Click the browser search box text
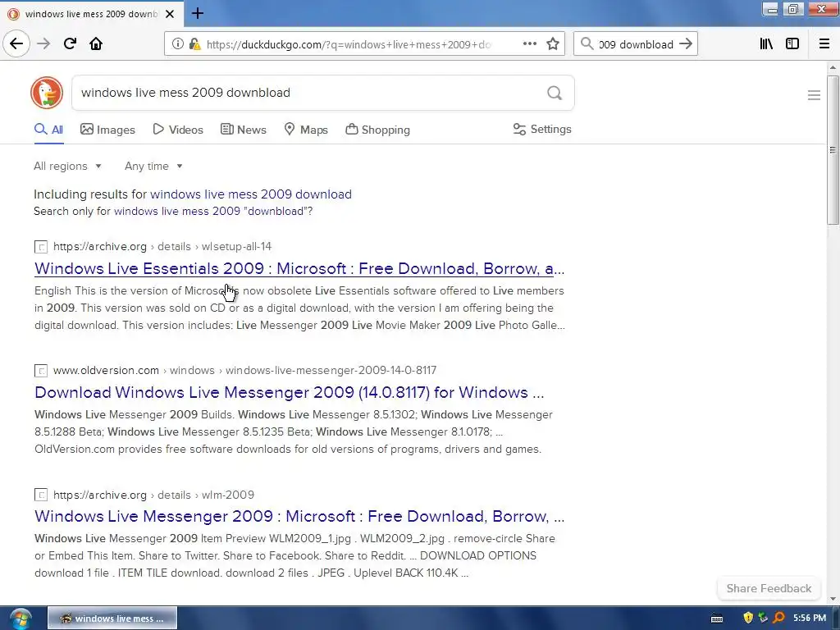Screen dimensions: 840x630 636,44
